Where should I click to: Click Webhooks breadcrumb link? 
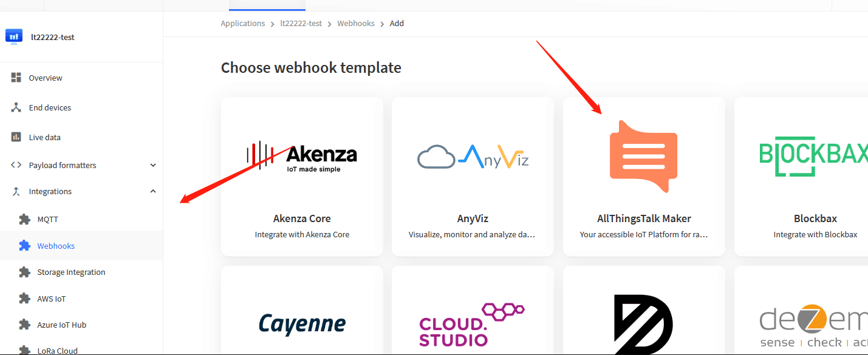point(356,24)
